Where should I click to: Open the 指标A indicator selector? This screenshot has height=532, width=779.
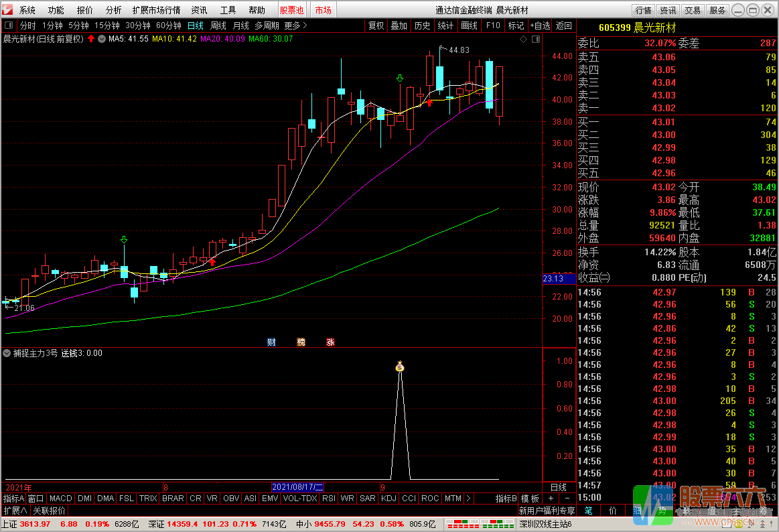coord(13,498)
